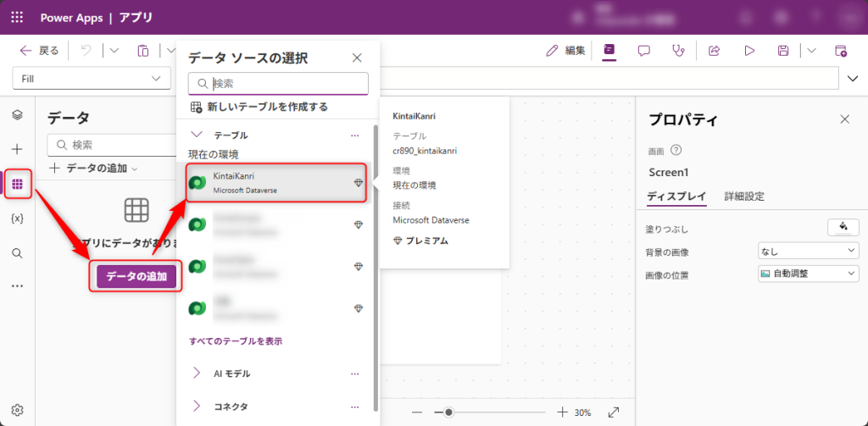This screenshot has height=426, width=868.
Task: Click the zoom slider handle
Action: point(449,412)
